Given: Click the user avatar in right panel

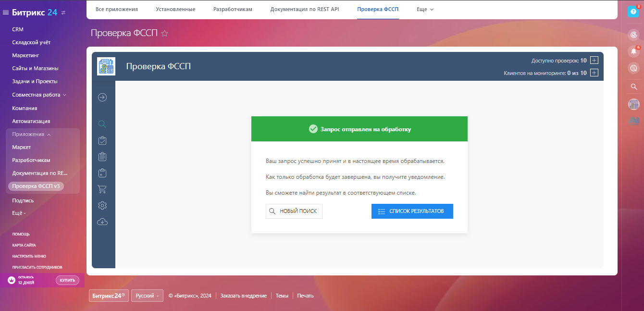Looking at the screenshot, I should [634, 104].
